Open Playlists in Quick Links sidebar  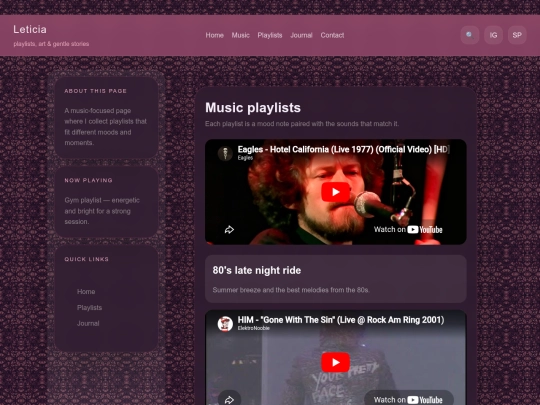click(89, 308)
